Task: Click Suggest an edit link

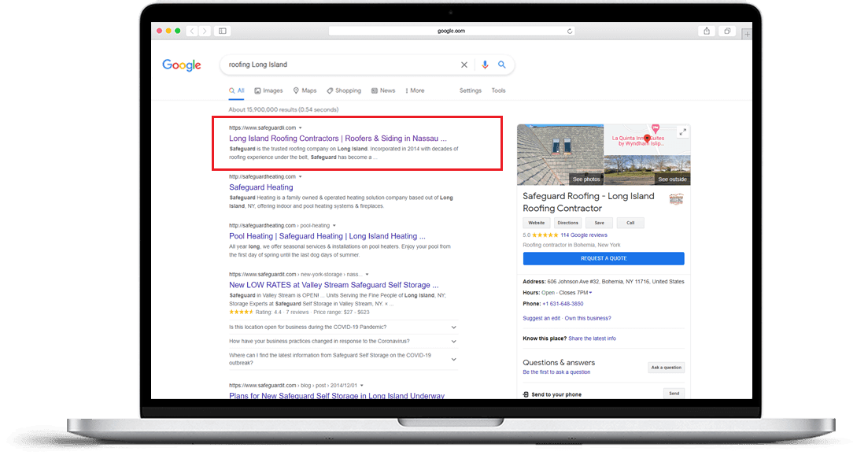Action: pyautogui.click(x=541, y=318)
